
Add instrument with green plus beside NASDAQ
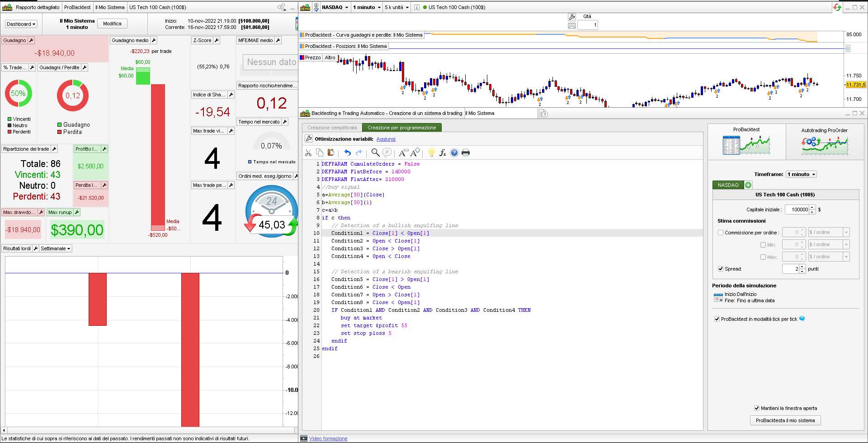tap(748, 185)
